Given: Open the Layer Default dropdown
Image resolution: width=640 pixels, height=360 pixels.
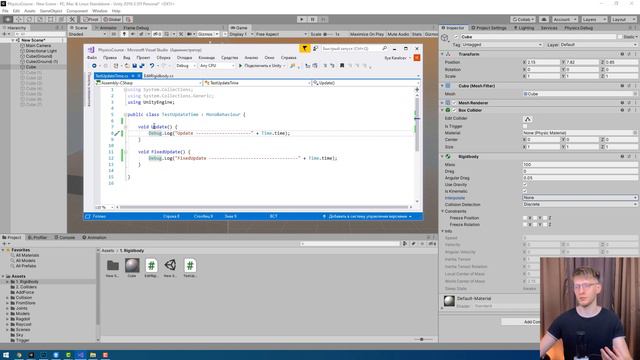Looking at the screenshot, I should [x=598, y=44].
